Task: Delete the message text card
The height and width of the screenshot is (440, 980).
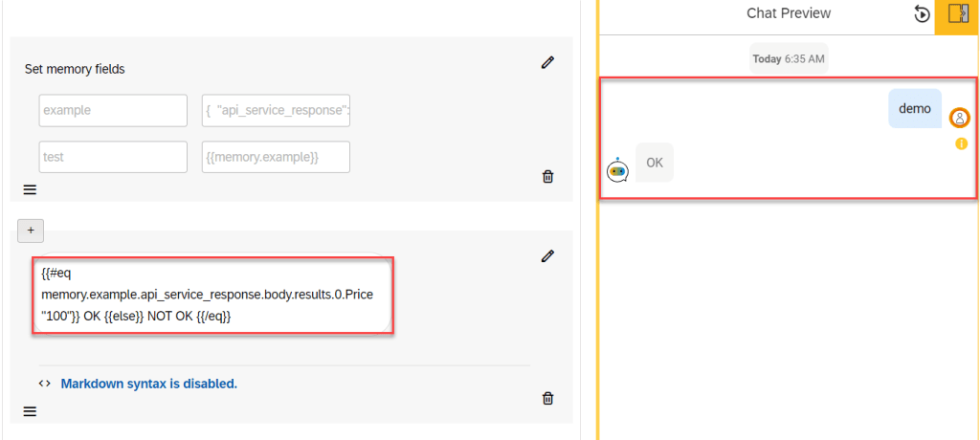Action: click(x=547, y=398)
